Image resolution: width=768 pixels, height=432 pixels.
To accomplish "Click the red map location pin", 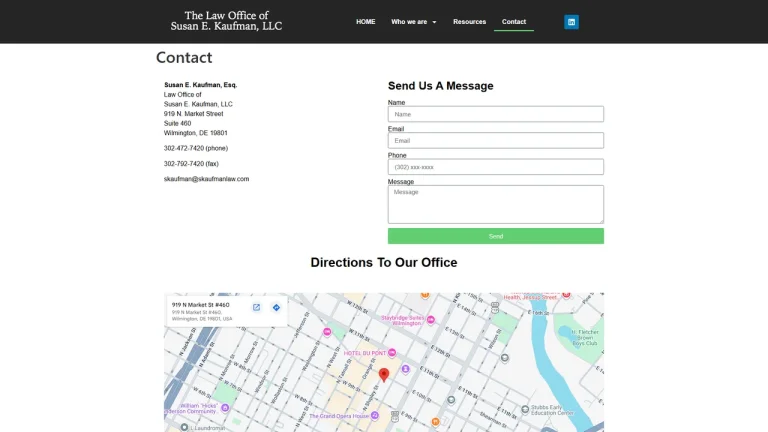I will [x=384, y=375].
